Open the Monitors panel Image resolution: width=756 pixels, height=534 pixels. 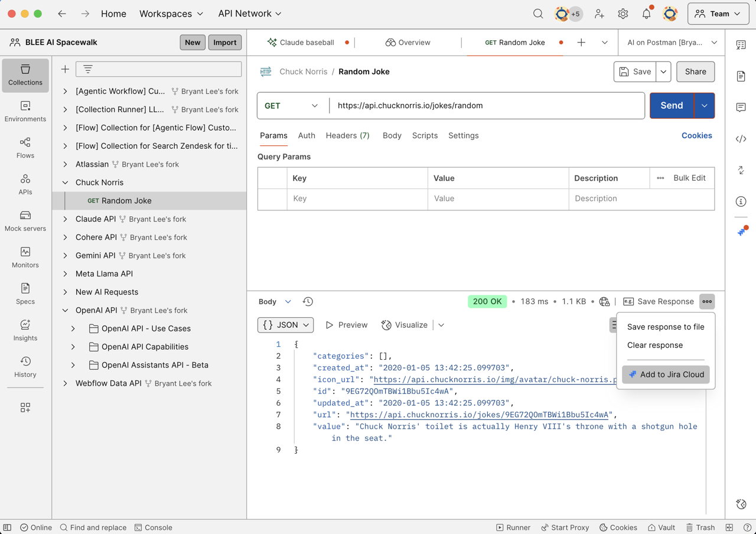(25, 258)
